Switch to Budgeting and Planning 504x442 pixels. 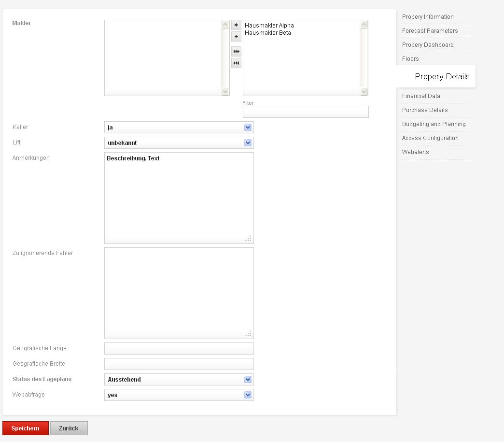434,124
